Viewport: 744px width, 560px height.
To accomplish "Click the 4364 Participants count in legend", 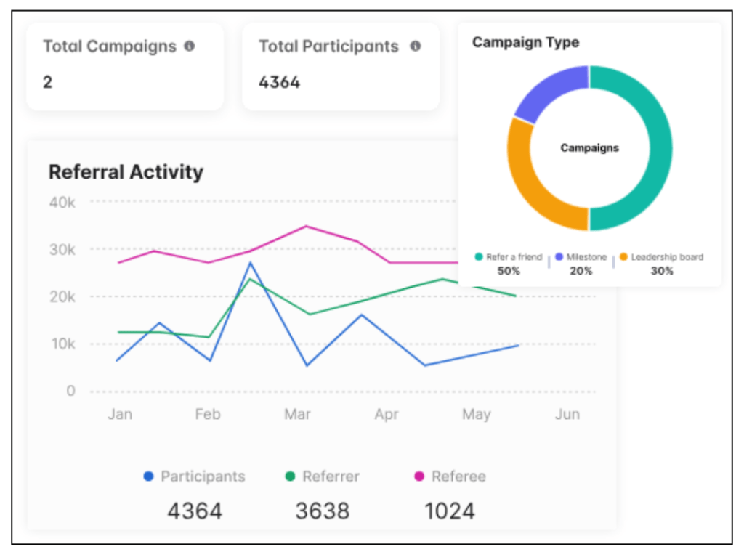I will (195, 511).
